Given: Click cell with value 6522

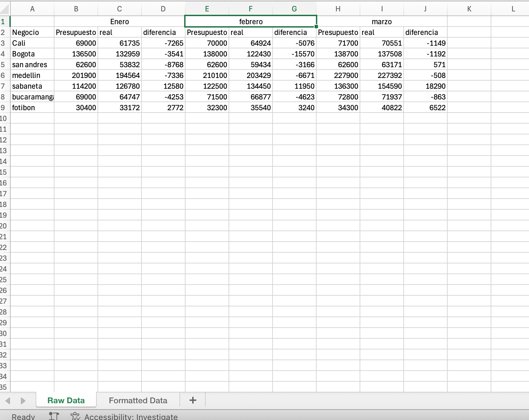Looking at the screenshot, I should tap(425, 108).
